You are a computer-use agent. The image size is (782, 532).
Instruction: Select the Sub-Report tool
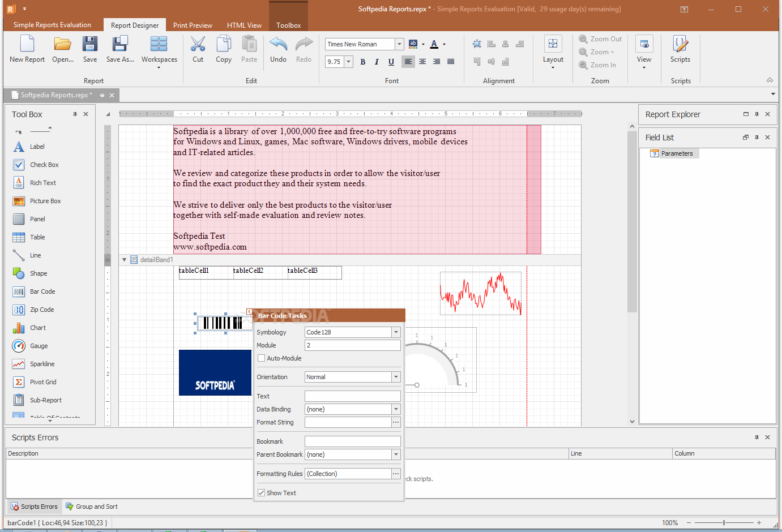click(45, 400)
